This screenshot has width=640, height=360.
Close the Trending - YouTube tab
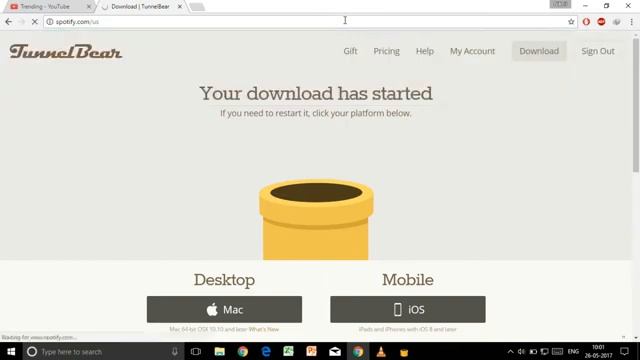pyautogui.click(x=89, y=7)
